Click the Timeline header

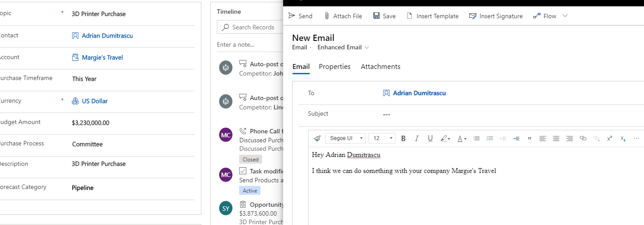pos(229,12)
